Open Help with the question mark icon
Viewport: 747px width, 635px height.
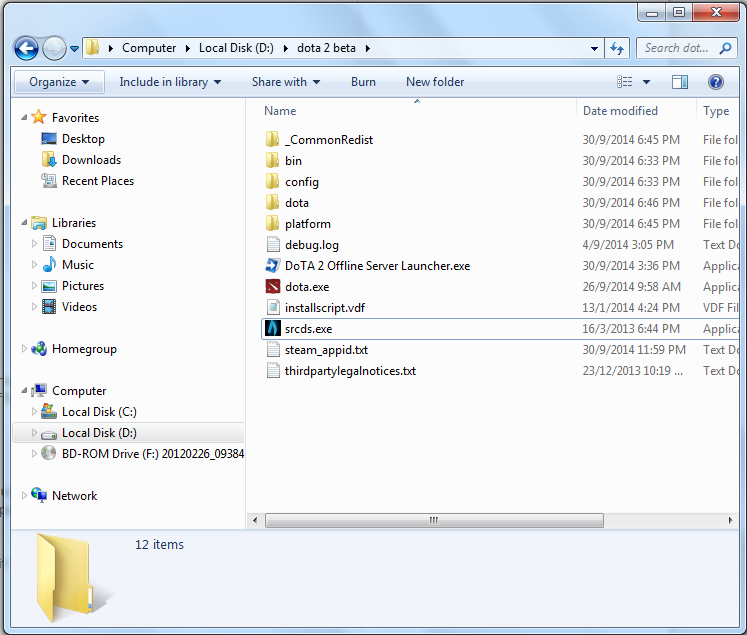(716, 82)
